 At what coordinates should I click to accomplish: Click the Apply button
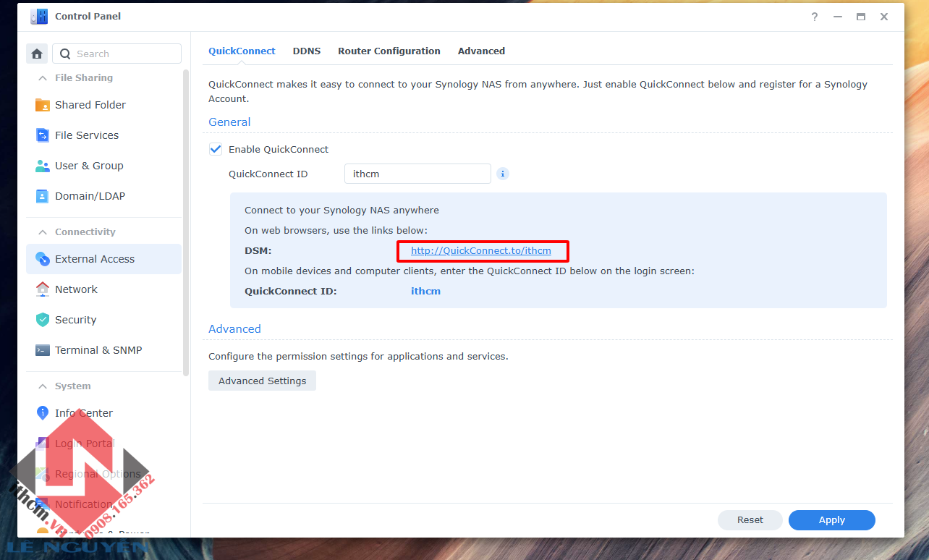pyautogui.click(x=831, y=520)
